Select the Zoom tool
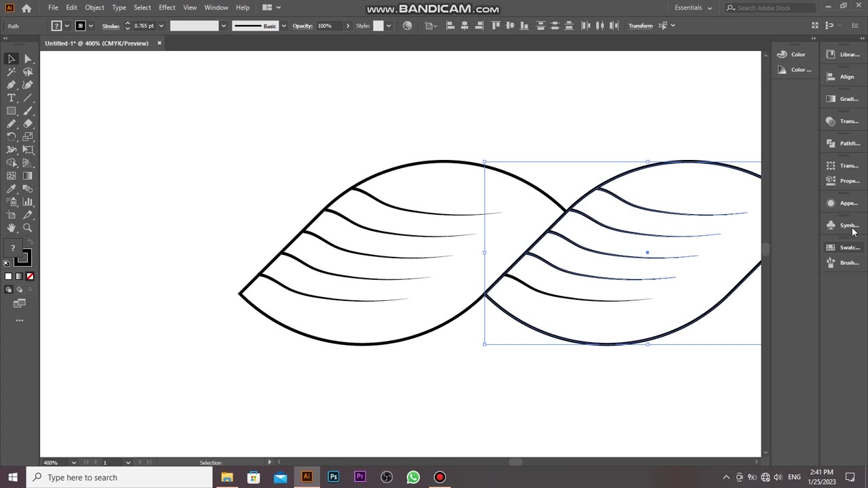 click(x=28, y=228)
